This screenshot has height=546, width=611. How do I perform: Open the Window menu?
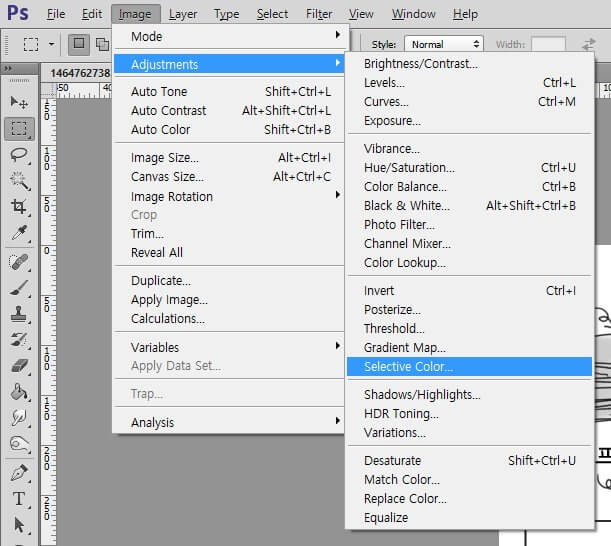click(413, 14)
